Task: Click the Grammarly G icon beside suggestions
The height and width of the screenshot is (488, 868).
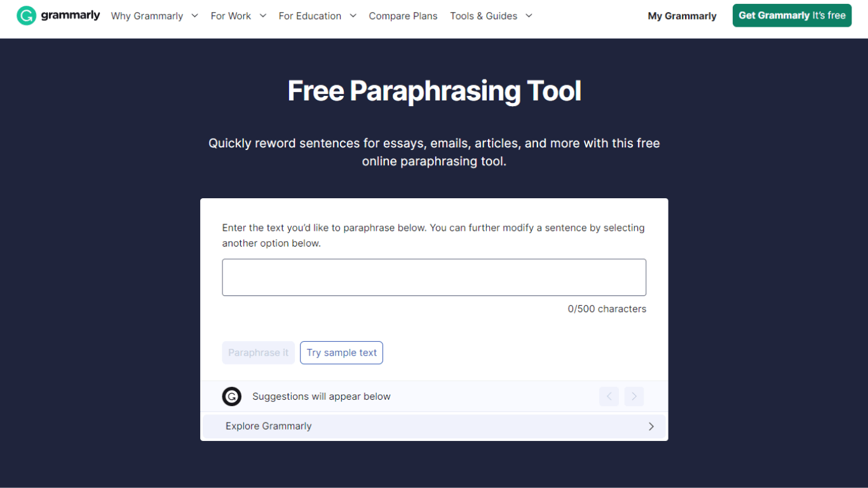Action: click(232, 396)
